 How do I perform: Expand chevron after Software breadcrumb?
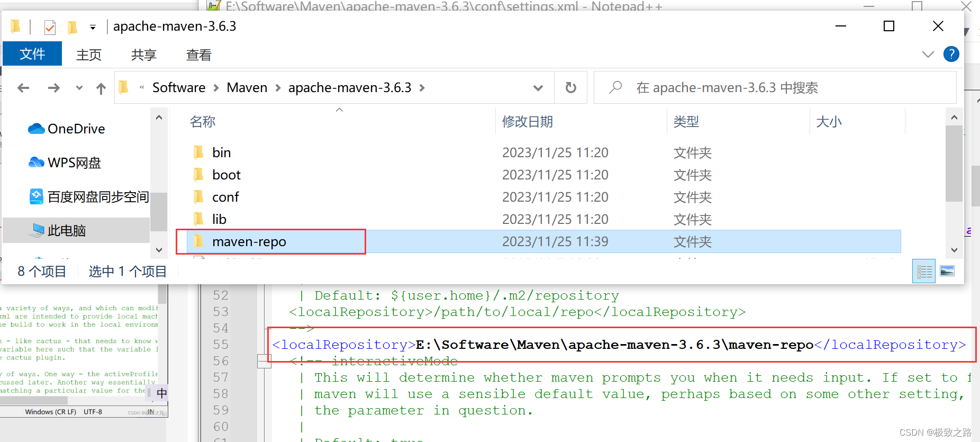(x=216, y=88)
